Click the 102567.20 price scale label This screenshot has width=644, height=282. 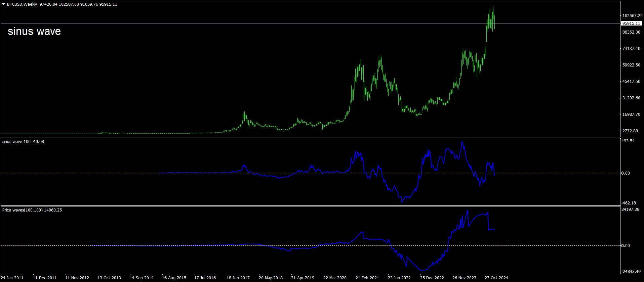[x=632, y=16]
